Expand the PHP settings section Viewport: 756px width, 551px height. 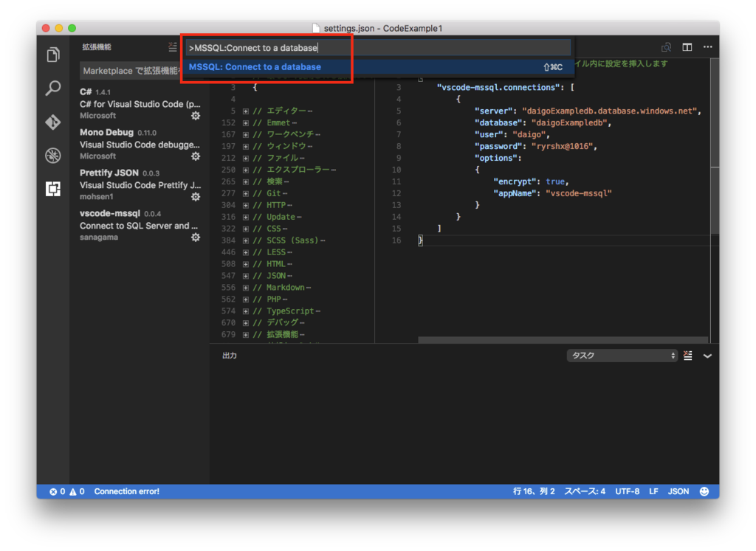point(246,299)
